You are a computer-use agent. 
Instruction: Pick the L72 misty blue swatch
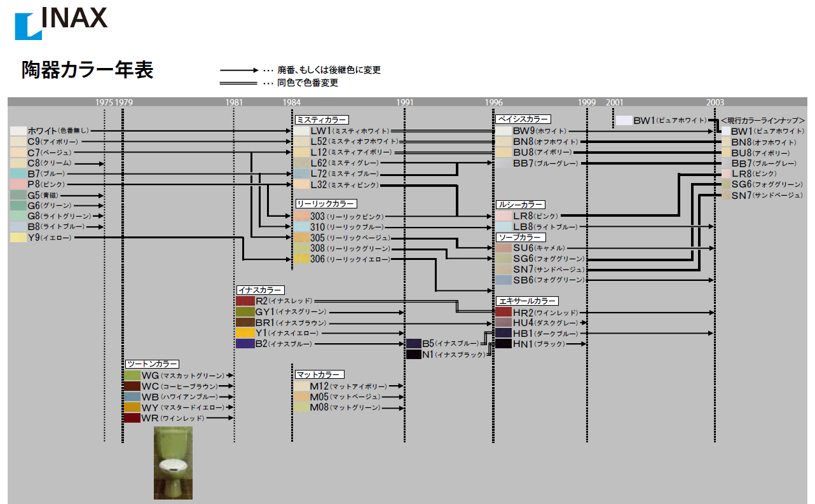301,174
